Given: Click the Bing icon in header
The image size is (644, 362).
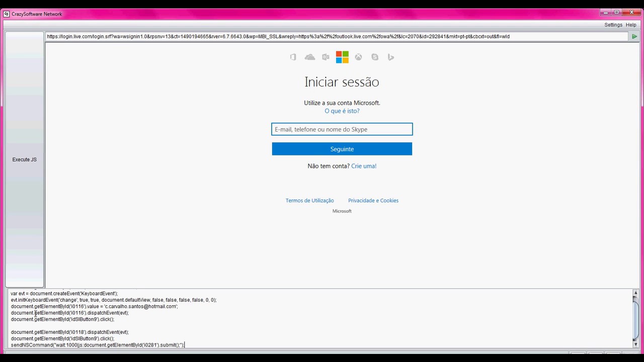Looking at the screenshot, I should click(391, 57).
